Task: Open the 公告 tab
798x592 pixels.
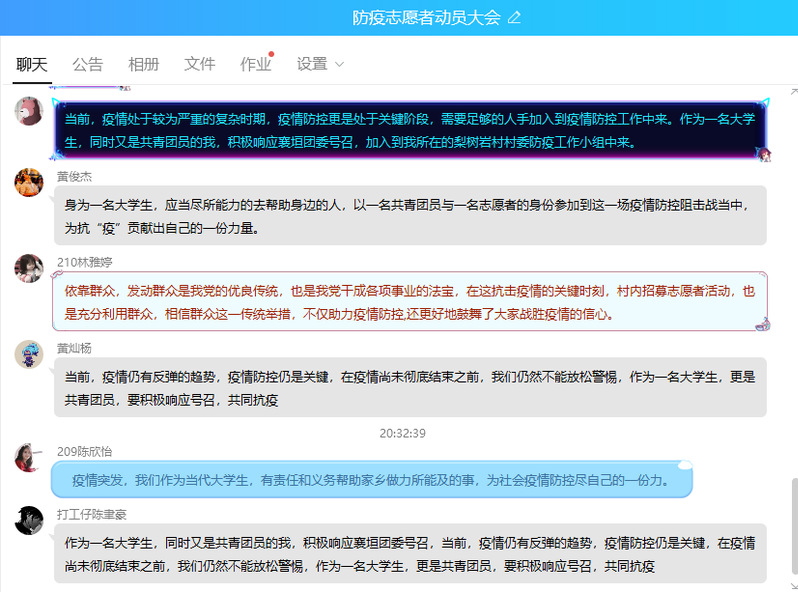Action: 88,64
